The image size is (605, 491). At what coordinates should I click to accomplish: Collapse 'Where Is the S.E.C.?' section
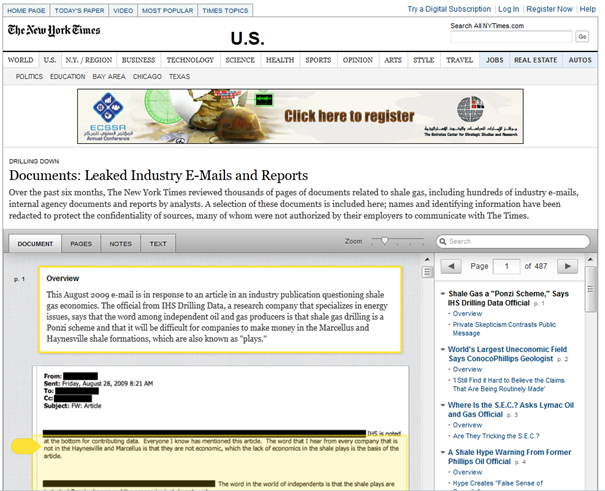443,405
